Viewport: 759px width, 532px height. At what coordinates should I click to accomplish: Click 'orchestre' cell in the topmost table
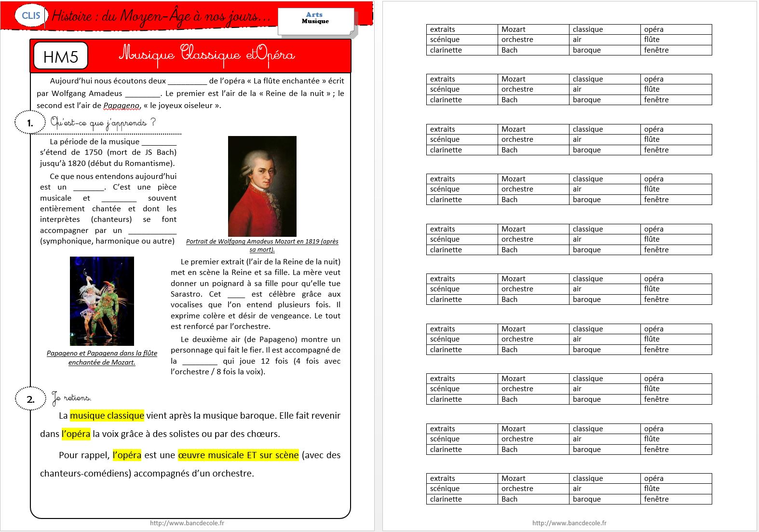533,40
